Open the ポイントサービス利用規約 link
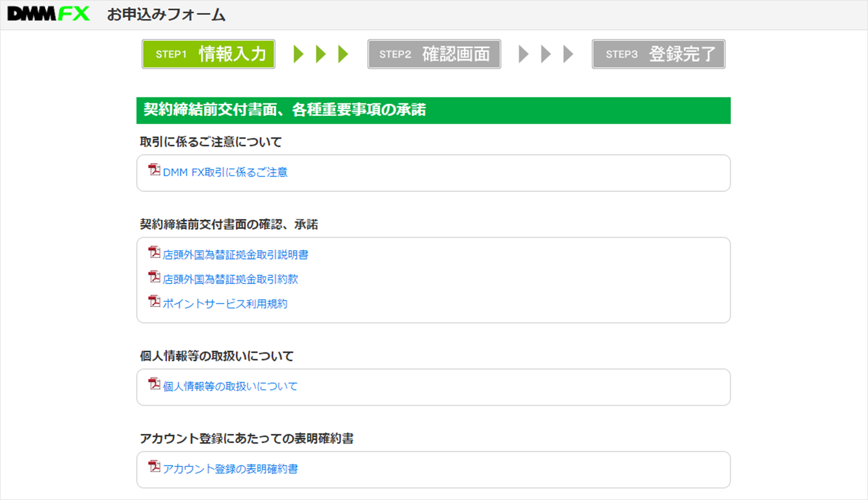 coord(225,304)
